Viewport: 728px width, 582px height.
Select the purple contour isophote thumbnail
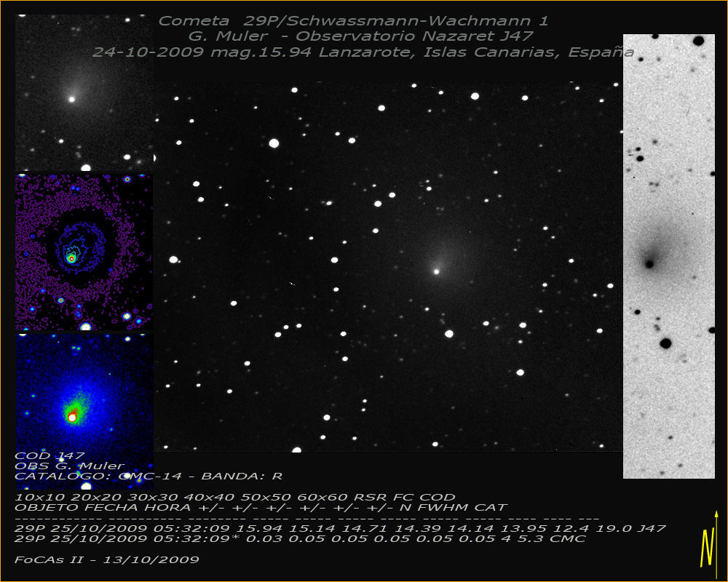click(x=84, y=252)
